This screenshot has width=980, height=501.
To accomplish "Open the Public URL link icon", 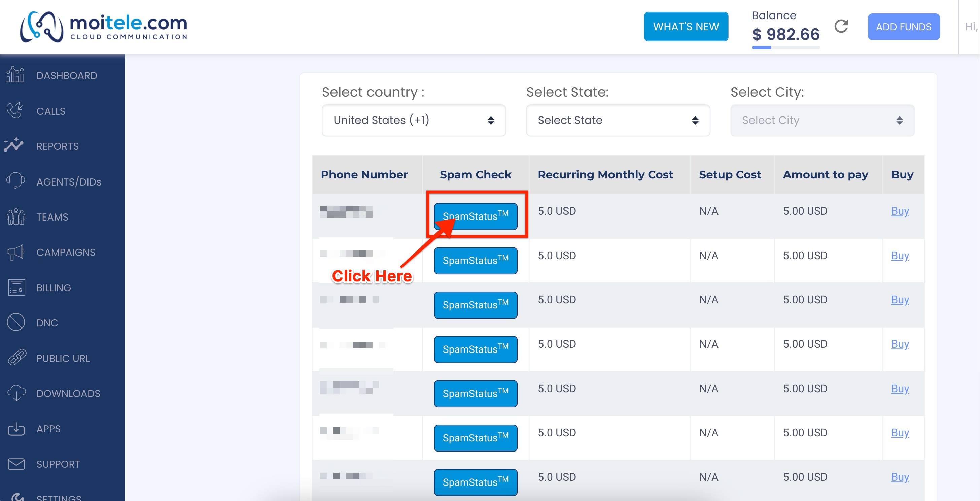I will 17,358.
